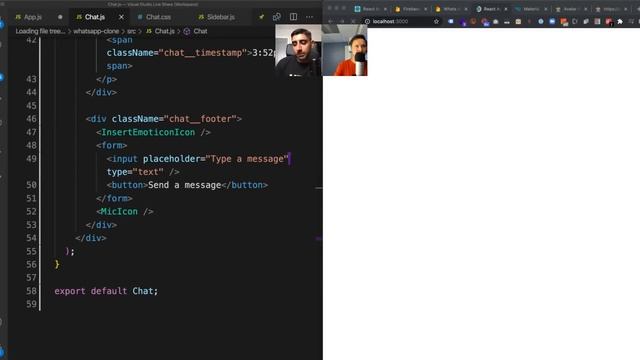640x360 pixels.
Task: Focus the localhost:3000 address bar in browser
Action: pos(398,21)
